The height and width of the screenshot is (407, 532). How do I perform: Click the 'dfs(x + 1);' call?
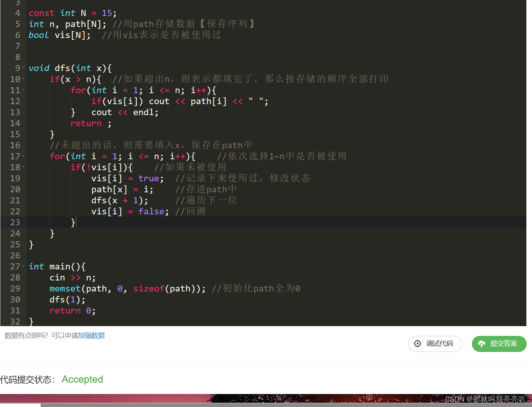coord(120,200)
